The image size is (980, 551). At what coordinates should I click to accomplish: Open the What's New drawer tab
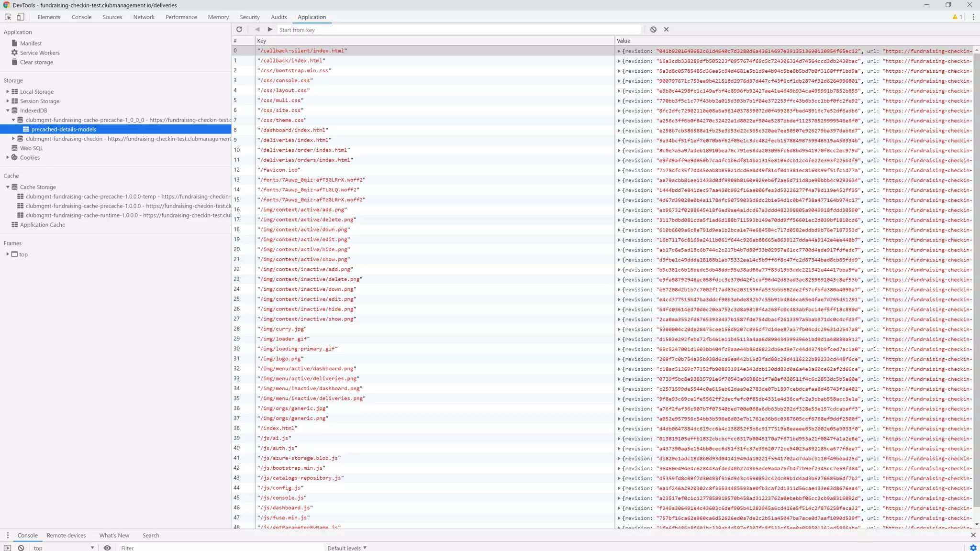(x=114, y=535)
